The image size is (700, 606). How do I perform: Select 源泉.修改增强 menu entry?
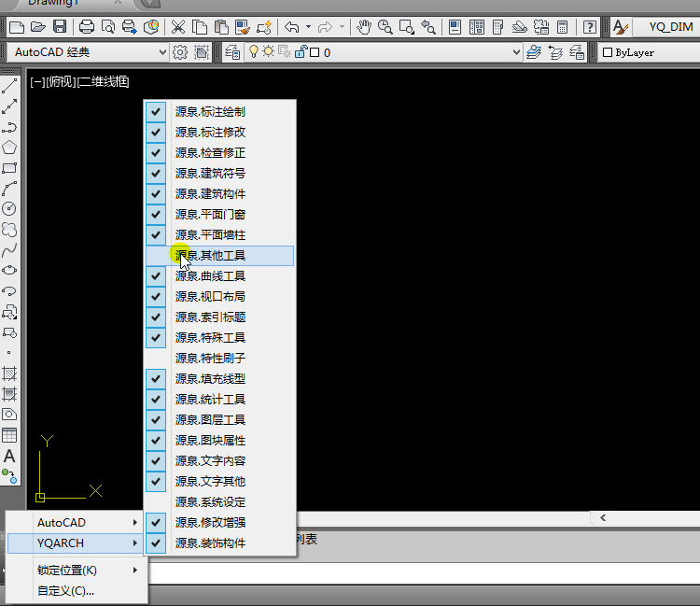pos(219,523)
